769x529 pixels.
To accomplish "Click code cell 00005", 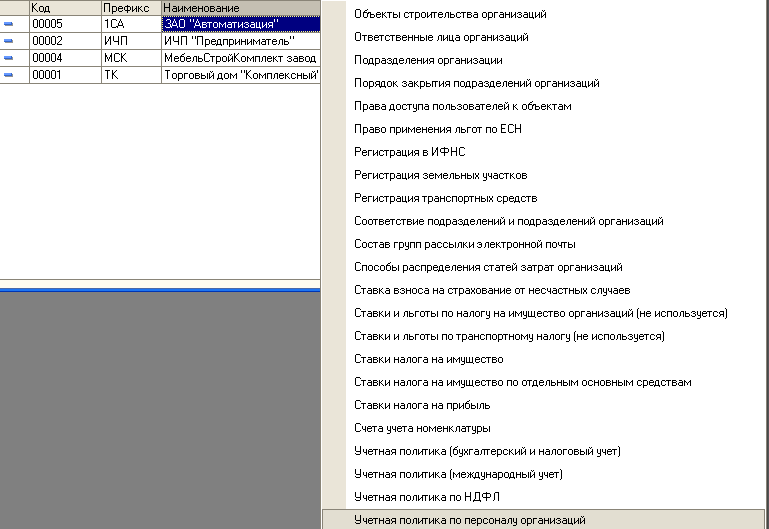I will (65, 24).
